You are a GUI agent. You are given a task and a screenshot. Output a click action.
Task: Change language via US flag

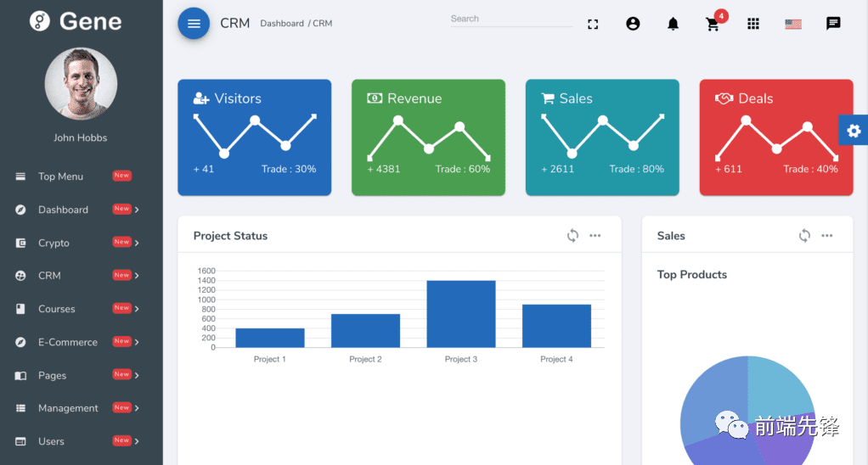click(x=793, y=24)
